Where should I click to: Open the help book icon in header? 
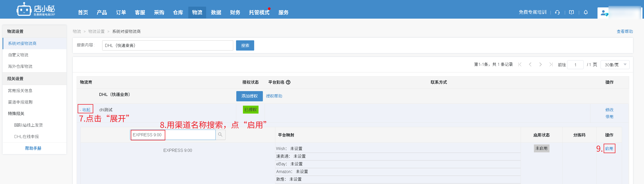tap(571, 12)
